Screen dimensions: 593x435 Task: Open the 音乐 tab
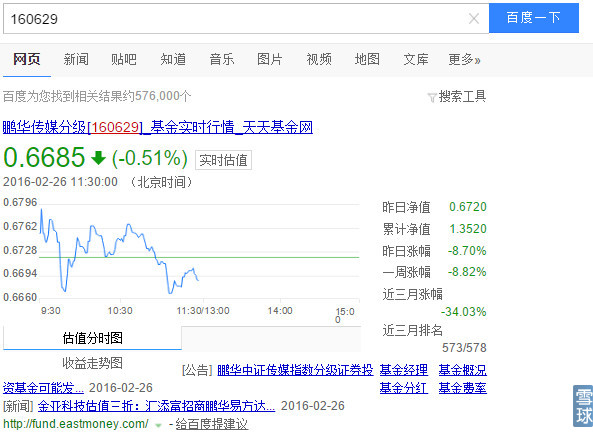coord(222,59)
